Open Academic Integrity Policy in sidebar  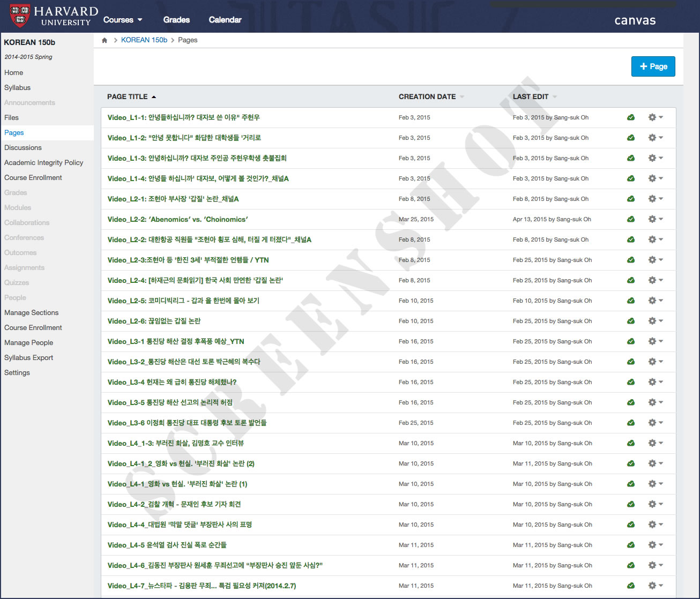pyautogui.click(x=44, y=163)
